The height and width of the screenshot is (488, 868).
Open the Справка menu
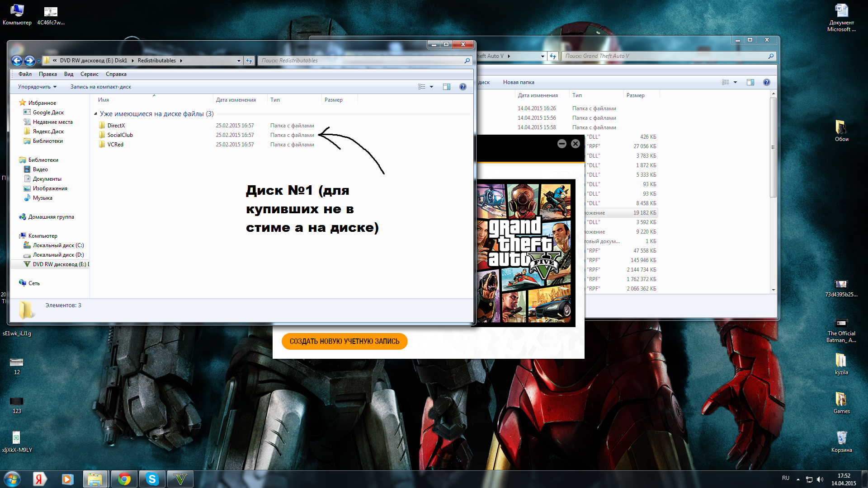click(116, 74)
